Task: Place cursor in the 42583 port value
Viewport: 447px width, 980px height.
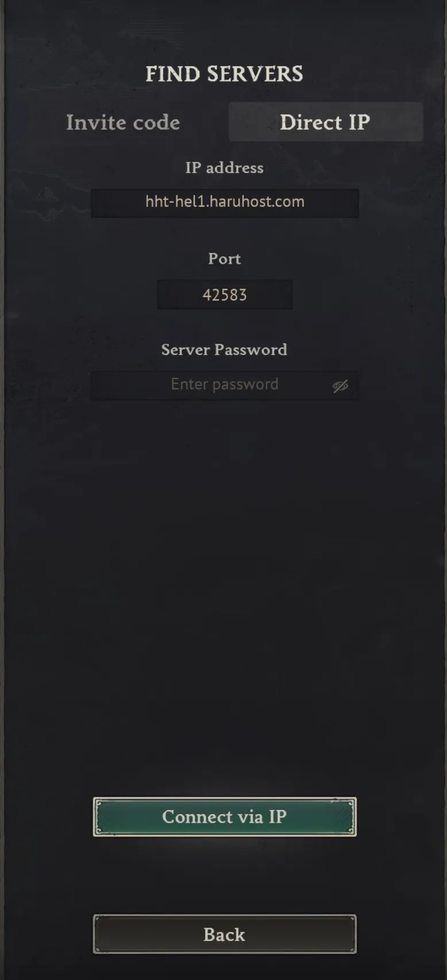Action: [225, 295]
